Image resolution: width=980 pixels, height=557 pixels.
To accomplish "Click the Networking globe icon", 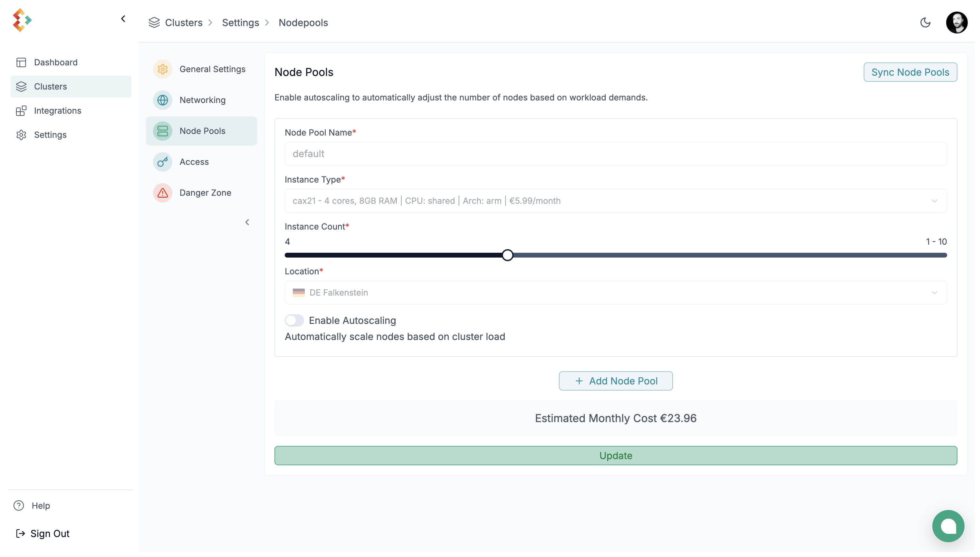I will tap(163, 100).
